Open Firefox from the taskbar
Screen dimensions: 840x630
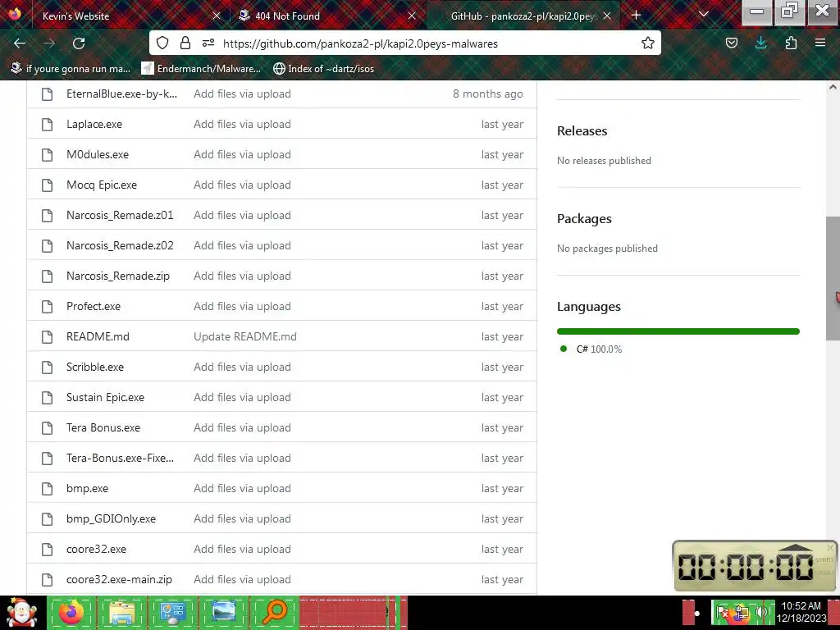(x=71, y=612)
